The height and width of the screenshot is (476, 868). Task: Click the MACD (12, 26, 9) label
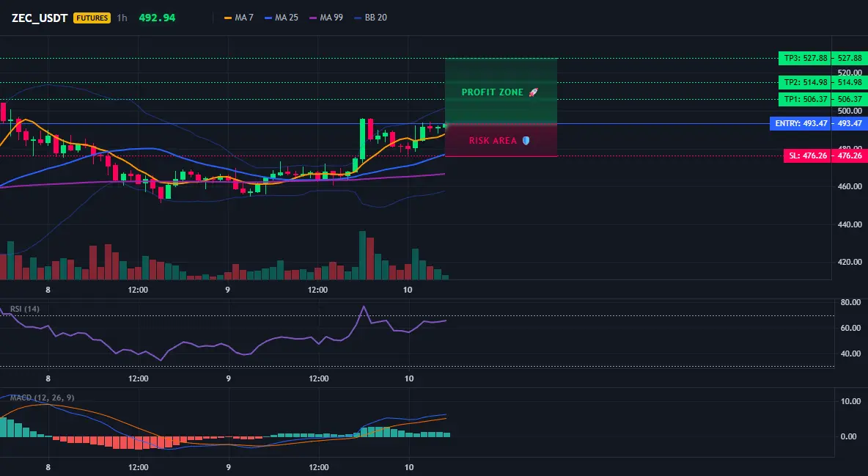(42, 398)
